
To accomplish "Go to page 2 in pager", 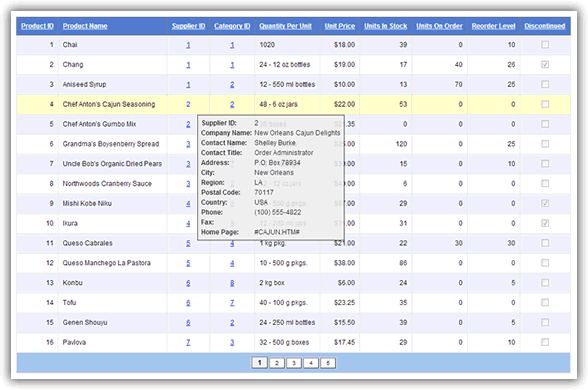I will click(x=277, y=363).
